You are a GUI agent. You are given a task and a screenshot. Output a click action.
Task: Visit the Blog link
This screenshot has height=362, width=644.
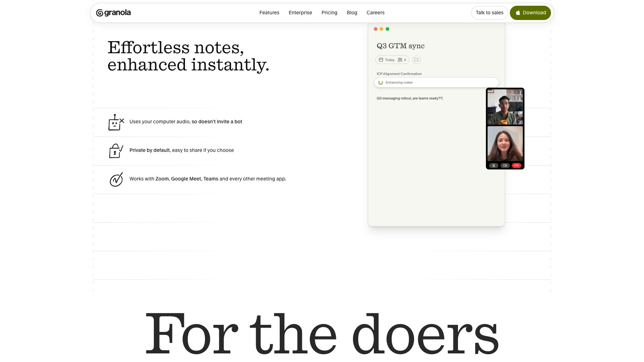(352, 13)
